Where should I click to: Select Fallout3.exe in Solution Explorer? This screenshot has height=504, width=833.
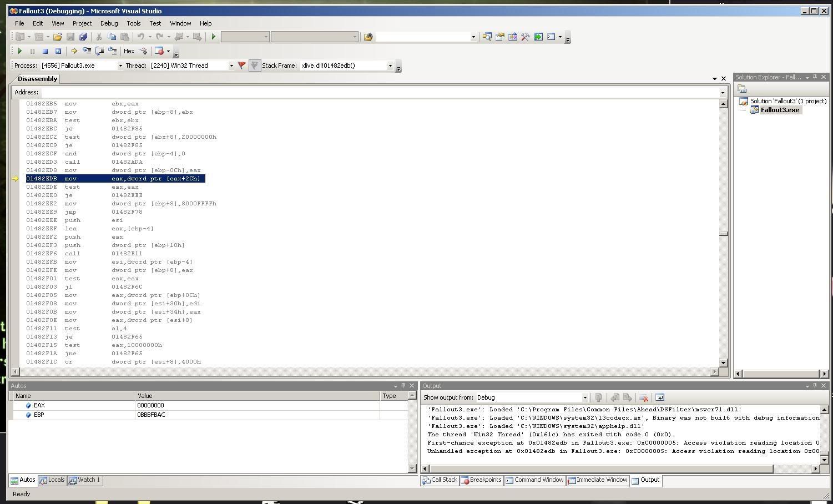[780, 110]
